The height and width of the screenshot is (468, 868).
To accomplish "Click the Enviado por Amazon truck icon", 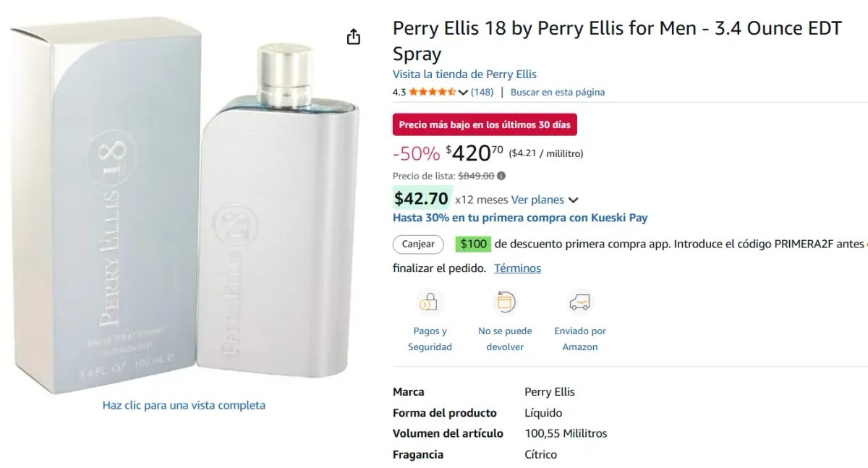I will point(580,302).
